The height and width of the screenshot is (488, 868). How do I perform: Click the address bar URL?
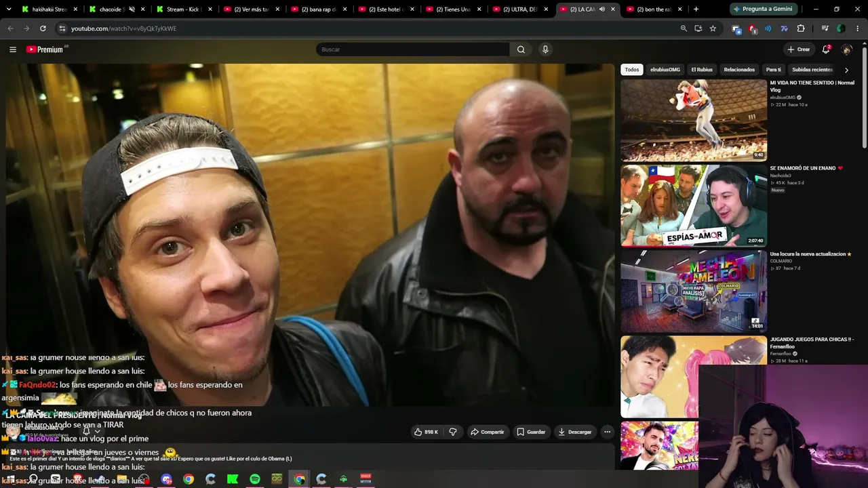tap(123, 28)
